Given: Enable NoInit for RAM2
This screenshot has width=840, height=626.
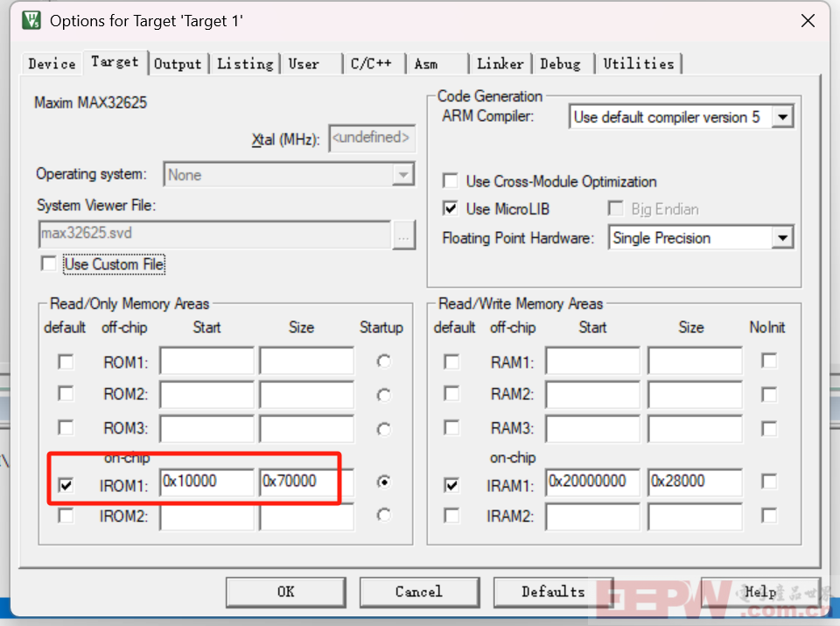Looking at the screenshot, I should coord(769,395).
